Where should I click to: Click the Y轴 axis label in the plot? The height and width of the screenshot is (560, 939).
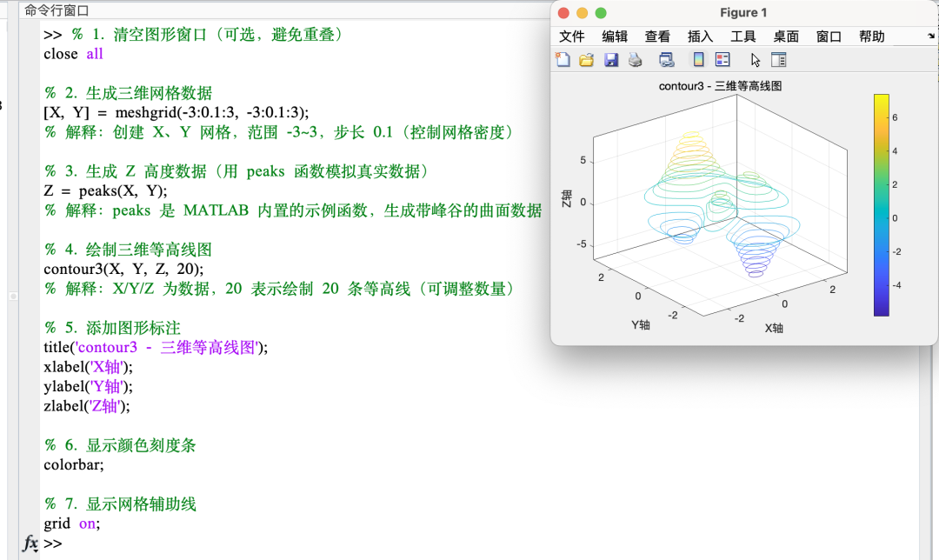pos(640,324)
